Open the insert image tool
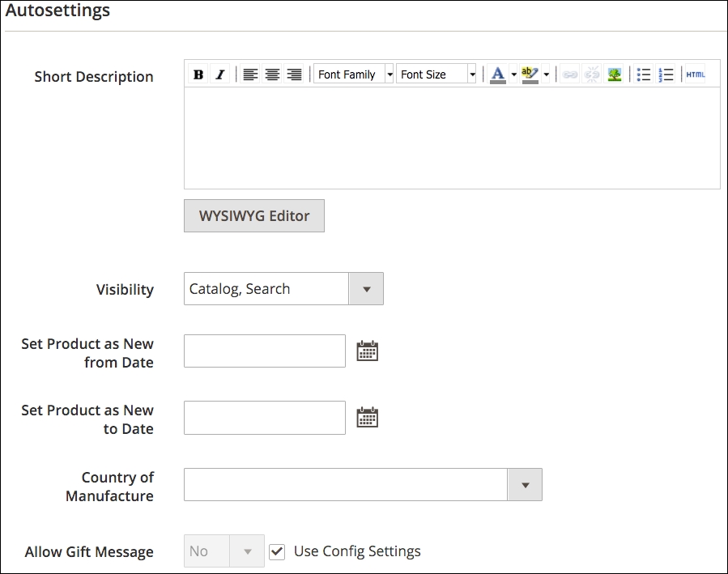The image size is (728, 574). coord(615,74)
